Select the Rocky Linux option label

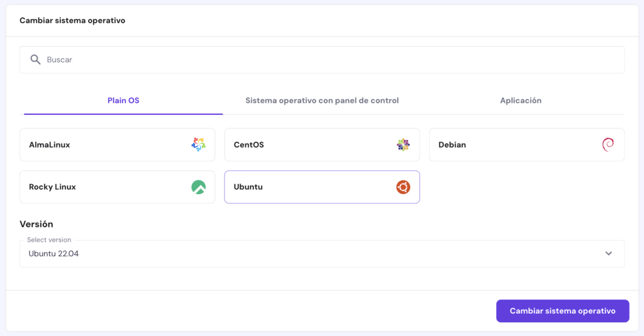[52, 187]
